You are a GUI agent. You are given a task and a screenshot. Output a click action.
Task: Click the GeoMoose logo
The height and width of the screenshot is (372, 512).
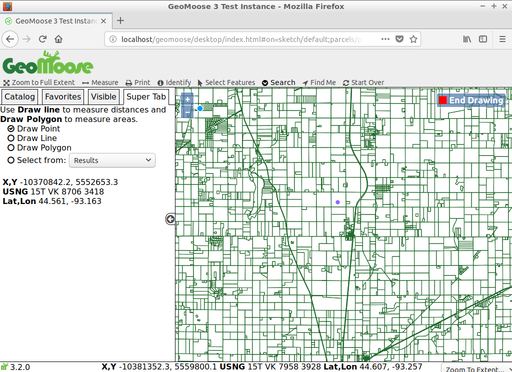(x=48, y=63)
